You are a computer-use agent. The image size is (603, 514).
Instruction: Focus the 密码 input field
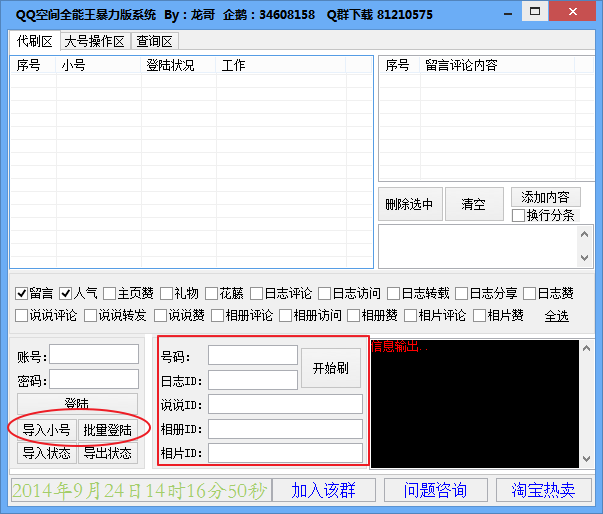point(94,379)
